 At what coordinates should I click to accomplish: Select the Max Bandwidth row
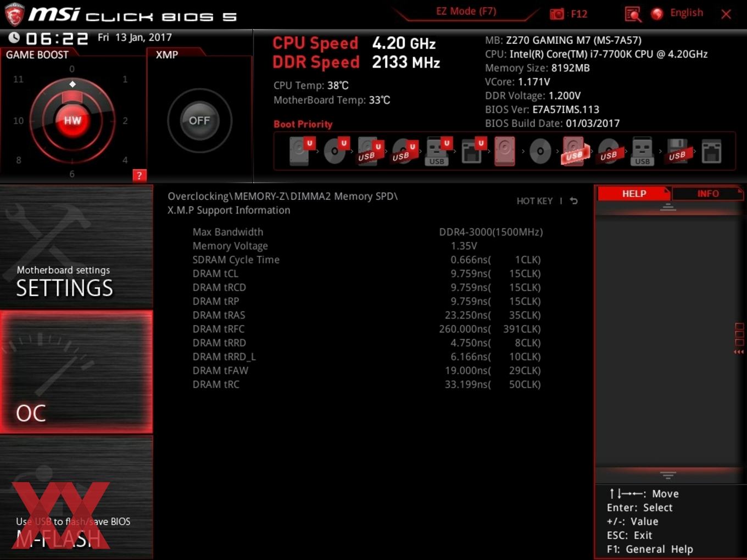[367, 232]
